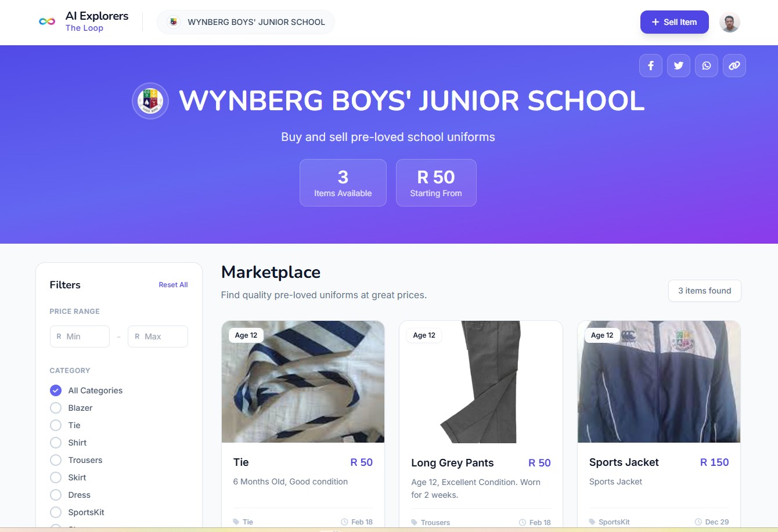Pick the SportsKit category filter
The height and width of the screenshot is (532, 778).
click(56, 512)
